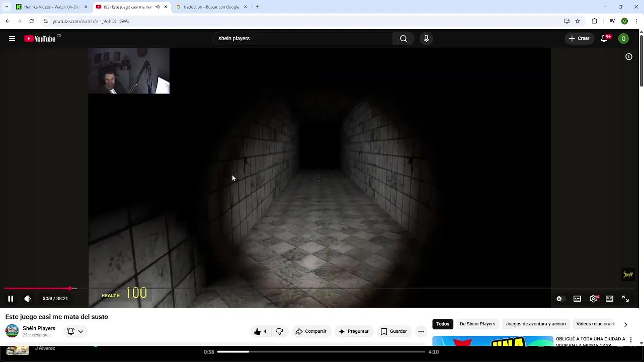This screenshot has height=362, width=644.
Task: Click the bottom overlay progress bar
Action: click(322, 352)
